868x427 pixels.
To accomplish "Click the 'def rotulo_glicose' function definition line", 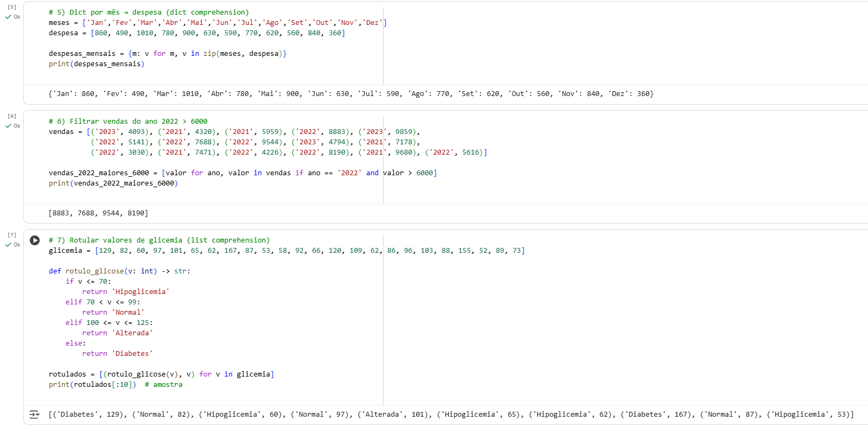I will [119, 271].
